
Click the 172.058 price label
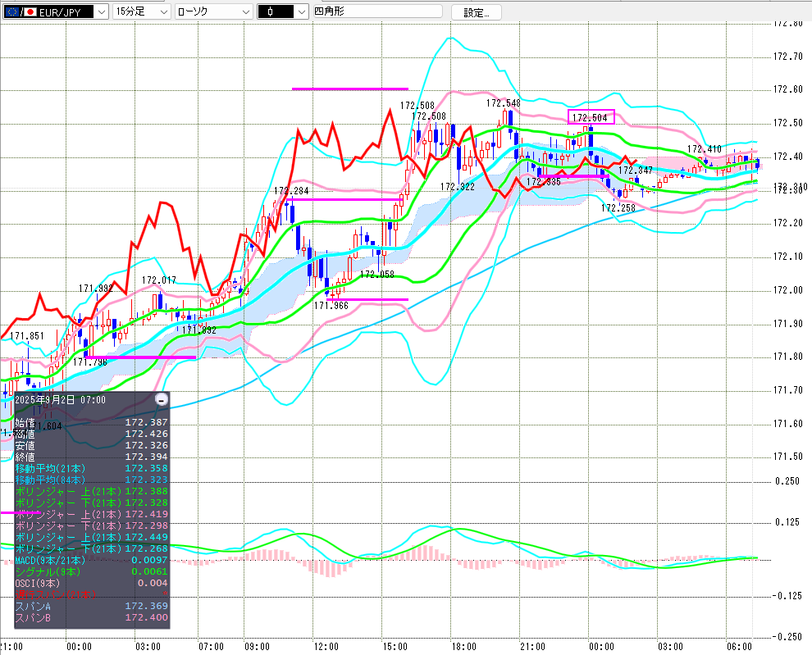[x=376, y=274]
